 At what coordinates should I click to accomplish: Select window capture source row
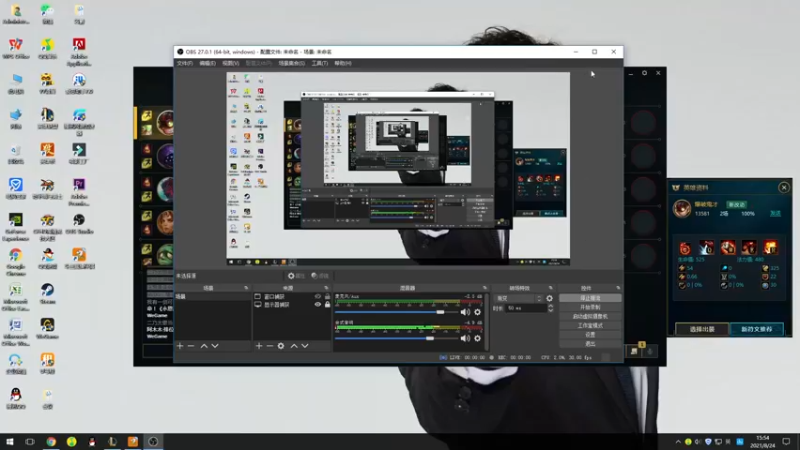tap(292, 296)
